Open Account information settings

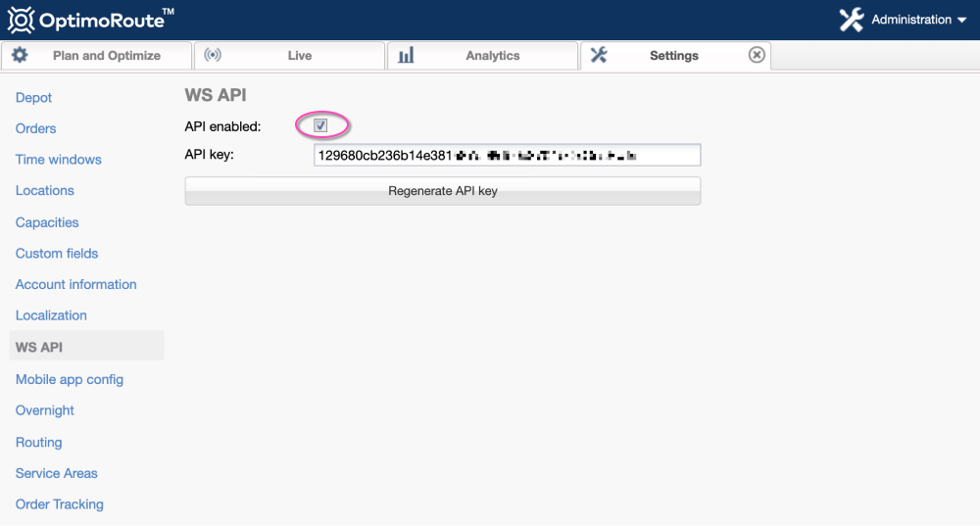(76, 285)
